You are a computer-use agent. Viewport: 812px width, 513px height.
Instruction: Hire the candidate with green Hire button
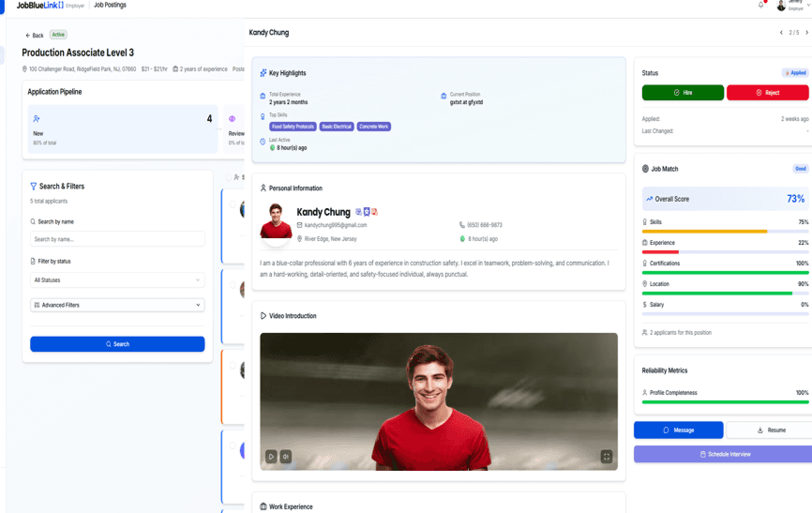683,93
